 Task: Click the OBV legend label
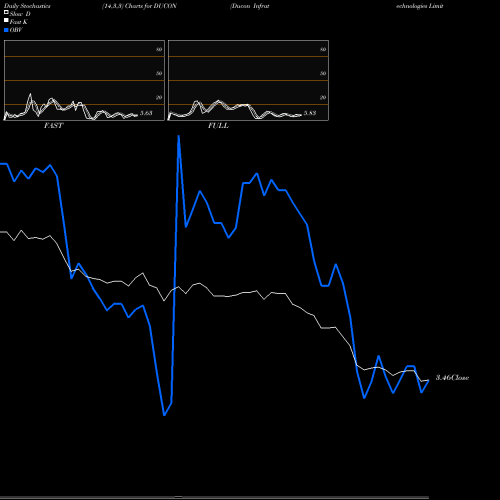coord(16,30)
